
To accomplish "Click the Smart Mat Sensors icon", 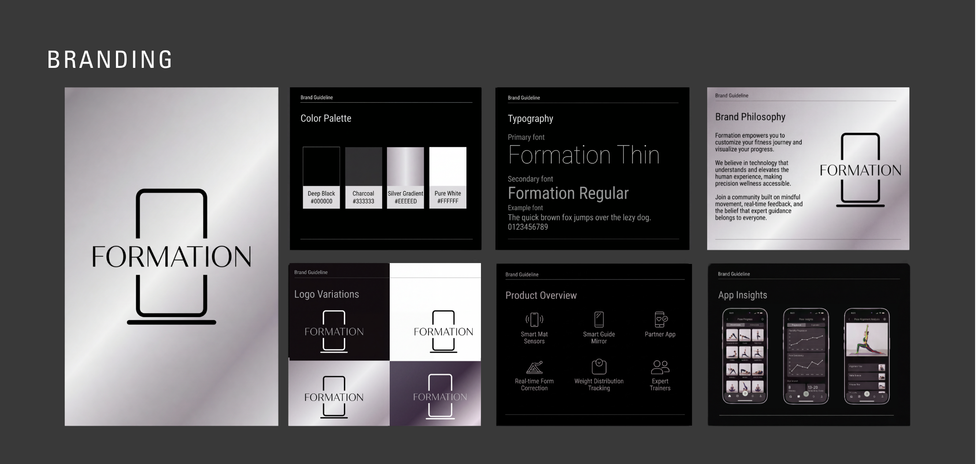I will pyautogui.click(x=534, y=319).
